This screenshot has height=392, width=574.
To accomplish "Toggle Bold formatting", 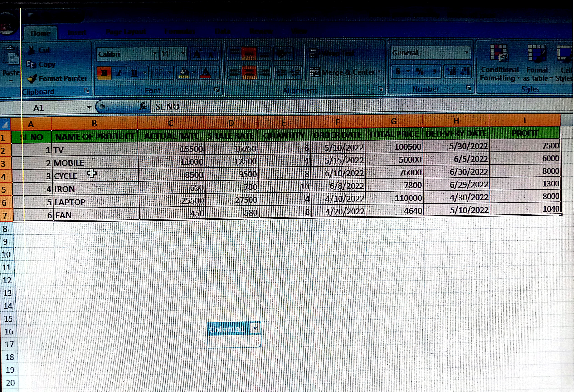I will 104,73.
